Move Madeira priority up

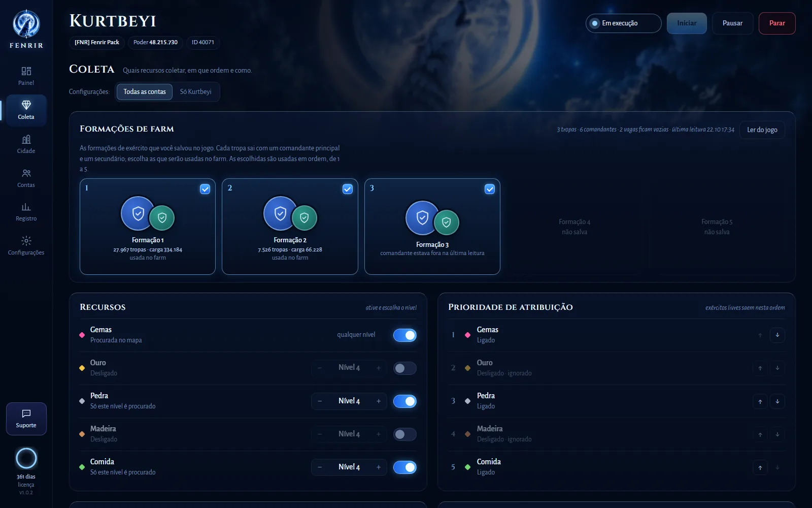[760, 434]
